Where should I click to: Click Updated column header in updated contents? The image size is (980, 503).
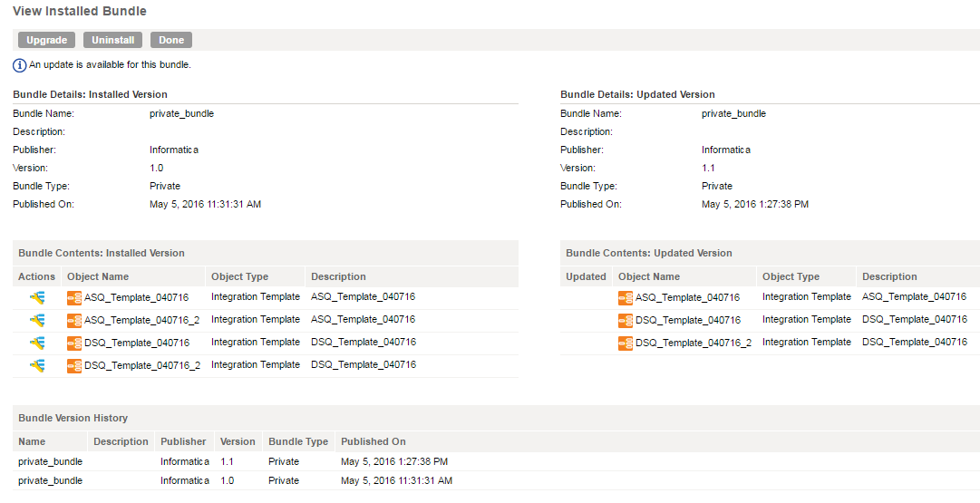(x=586, y=276)
